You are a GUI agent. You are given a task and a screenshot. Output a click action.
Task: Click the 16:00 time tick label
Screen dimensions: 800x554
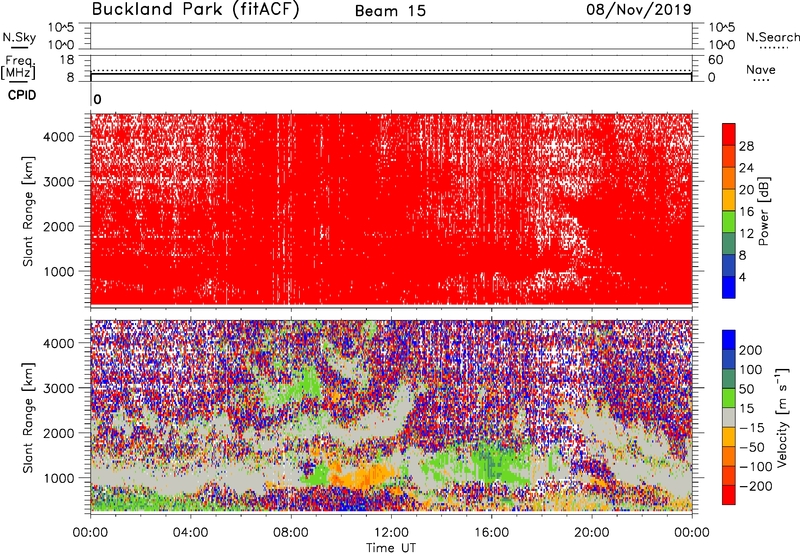[491, 533]
